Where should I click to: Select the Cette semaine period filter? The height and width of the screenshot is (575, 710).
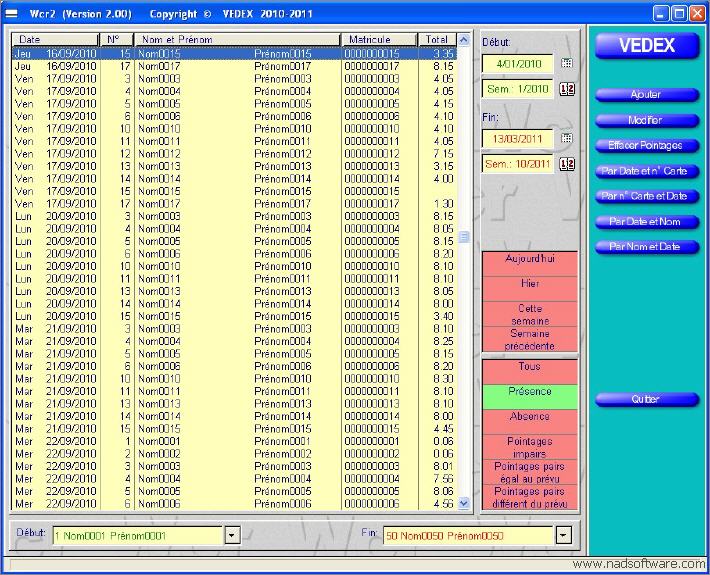[x=530, y=314]
